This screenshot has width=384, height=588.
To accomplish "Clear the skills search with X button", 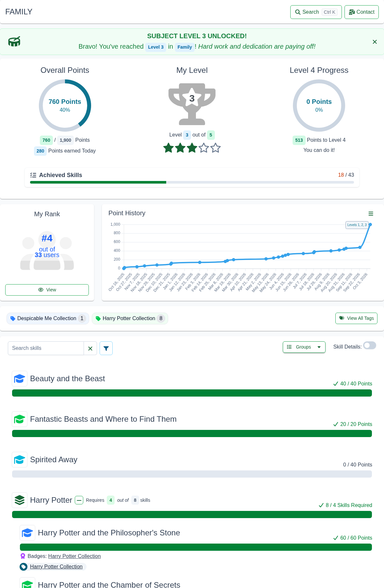I will click(x=90, y=348).
